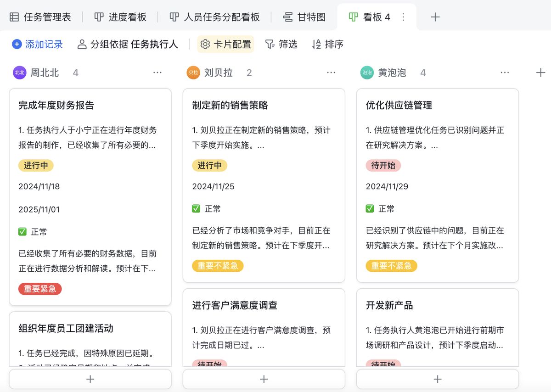This screenshot has width=551, height=392.
Task: Click the plus icon to add a new view tab
Action: pyautogui.click(x=435, y=17)
